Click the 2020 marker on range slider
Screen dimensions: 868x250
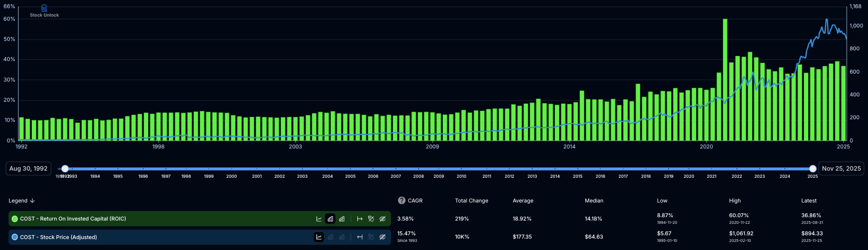689,176
